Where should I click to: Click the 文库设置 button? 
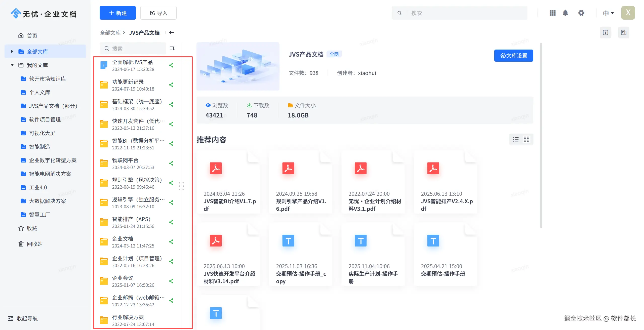pyautogui.click(x=513, y=56)
